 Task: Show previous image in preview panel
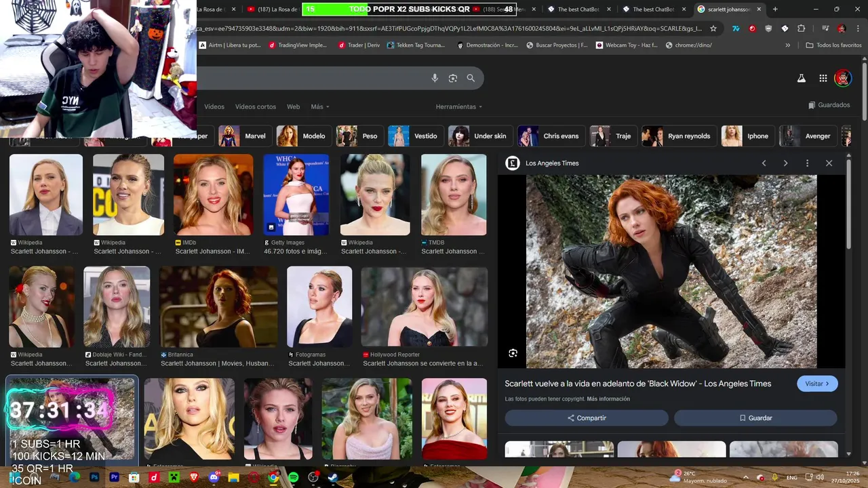coord(764,163)
